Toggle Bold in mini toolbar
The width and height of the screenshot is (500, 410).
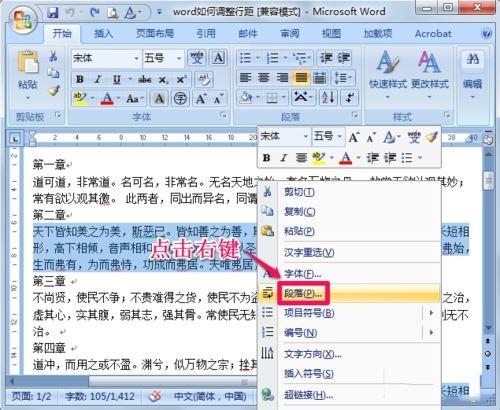266,158
